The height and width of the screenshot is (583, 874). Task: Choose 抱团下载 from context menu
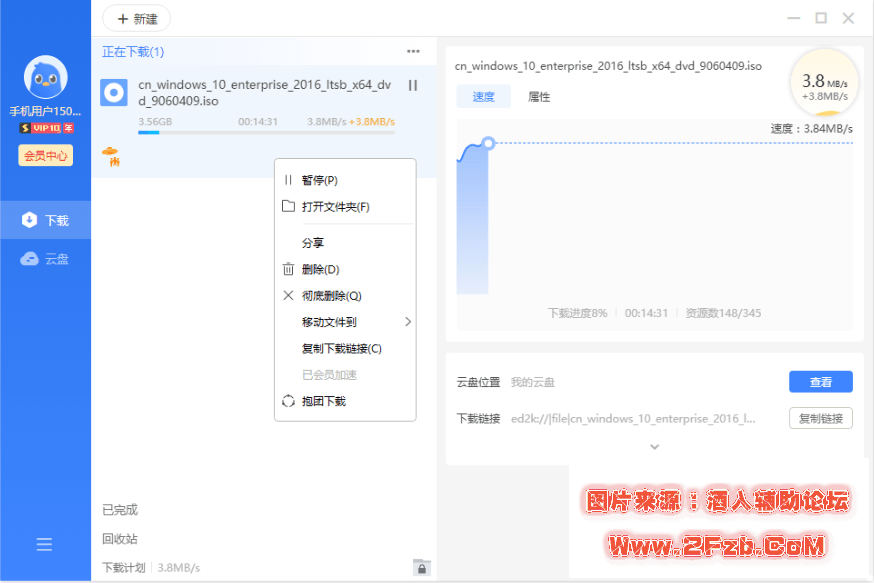345,401
